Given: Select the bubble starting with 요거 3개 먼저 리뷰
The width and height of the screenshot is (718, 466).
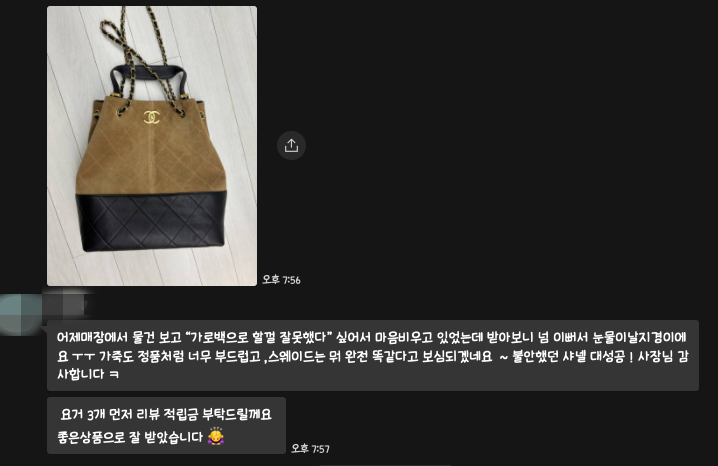Looking at the screenshot, I should 166,425.
